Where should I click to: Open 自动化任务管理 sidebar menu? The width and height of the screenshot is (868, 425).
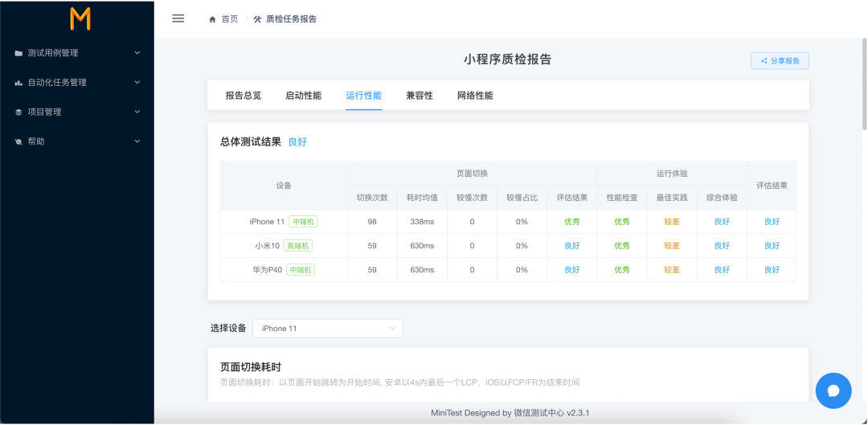click(77, 83)
